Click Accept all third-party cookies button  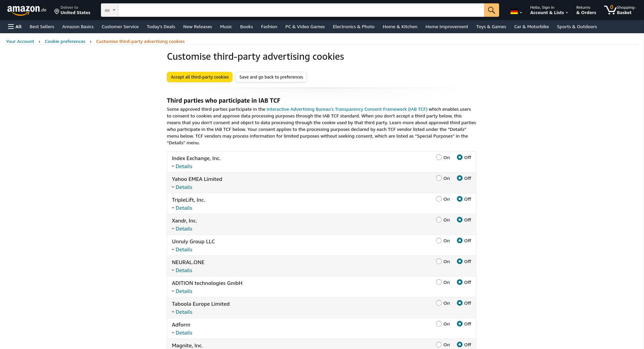pyautogui.click(x=200, y=77)
